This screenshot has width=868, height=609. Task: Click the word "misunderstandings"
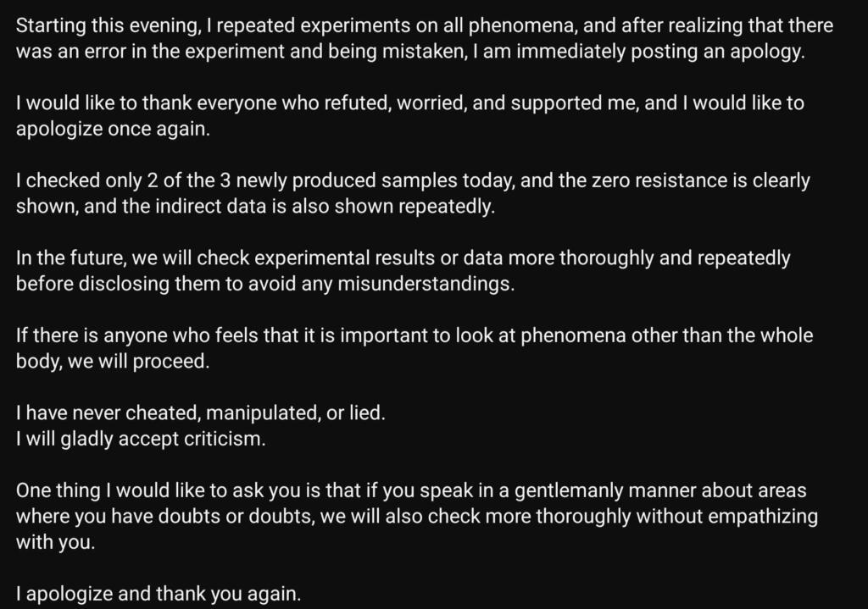pos(426,285)
